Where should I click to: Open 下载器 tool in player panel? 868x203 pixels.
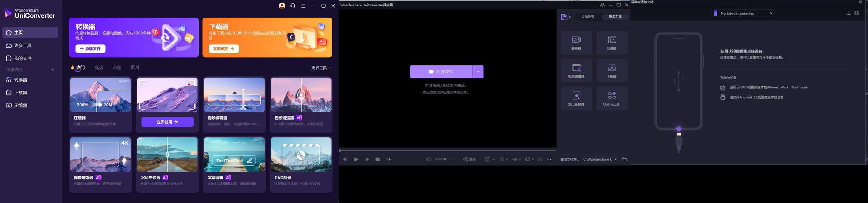(612, 70)
